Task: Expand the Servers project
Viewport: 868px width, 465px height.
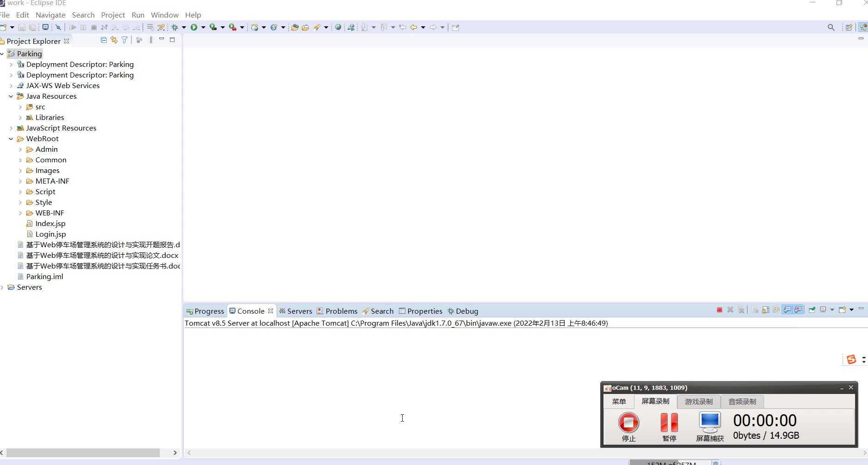Action: [2, 287]
